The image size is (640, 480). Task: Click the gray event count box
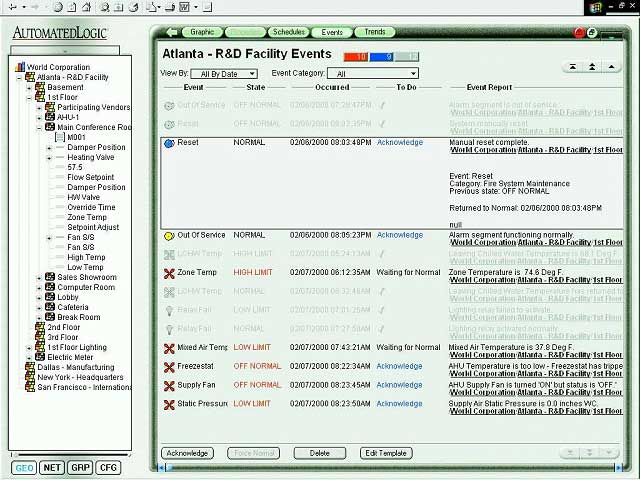(407, 57)
